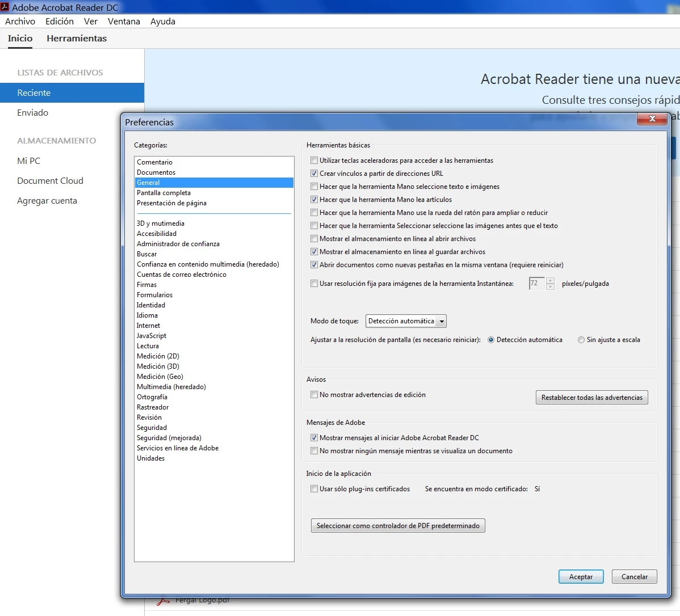Select Documentos category

[x=214, y=172]
